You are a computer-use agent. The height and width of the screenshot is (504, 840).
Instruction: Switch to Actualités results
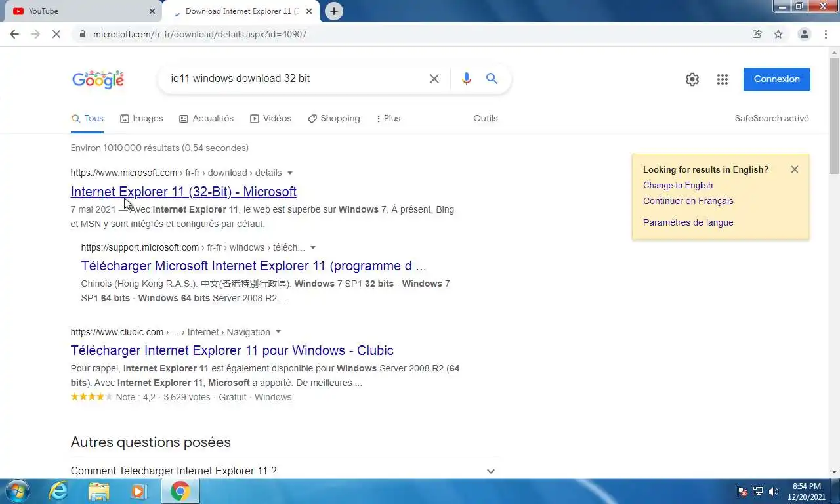pyautogui.click(x=206, y=119)
